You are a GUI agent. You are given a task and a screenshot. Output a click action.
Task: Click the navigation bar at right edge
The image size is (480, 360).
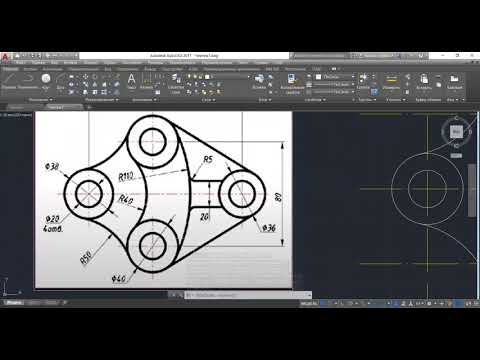(x=471, y=190)
